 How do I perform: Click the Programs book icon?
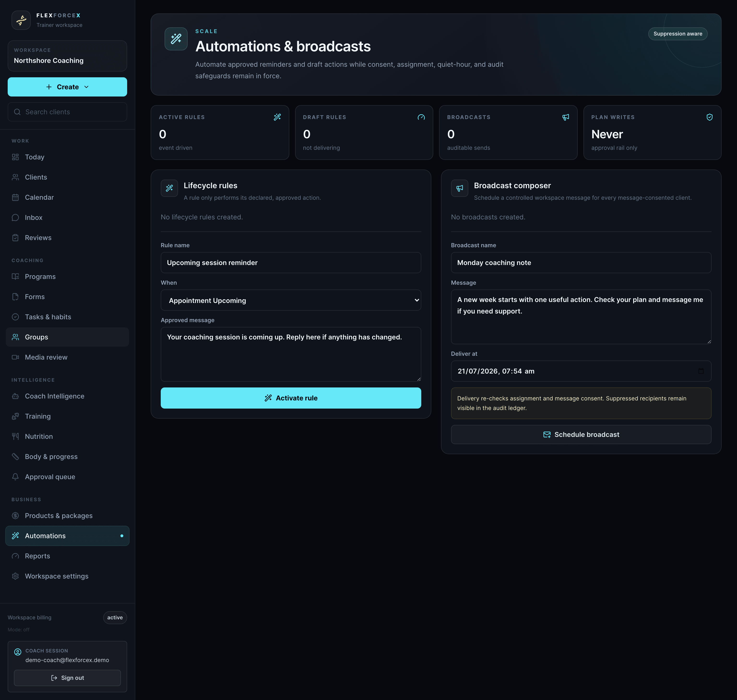15,277
